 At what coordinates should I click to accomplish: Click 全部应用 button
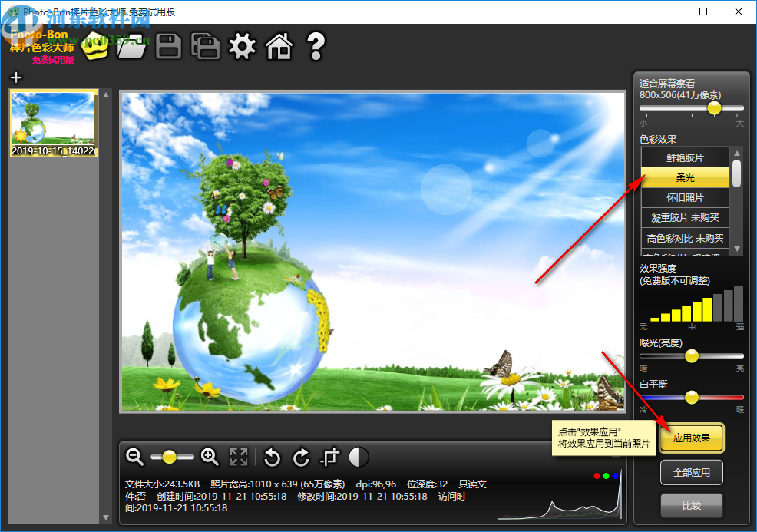(x=692, y=472)
